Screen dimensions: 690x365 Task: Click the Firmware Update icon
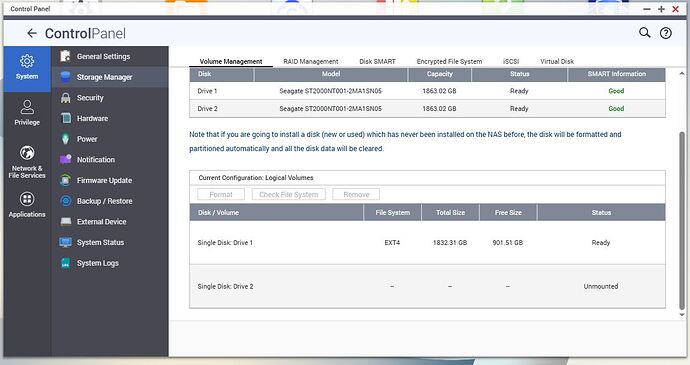66,180
